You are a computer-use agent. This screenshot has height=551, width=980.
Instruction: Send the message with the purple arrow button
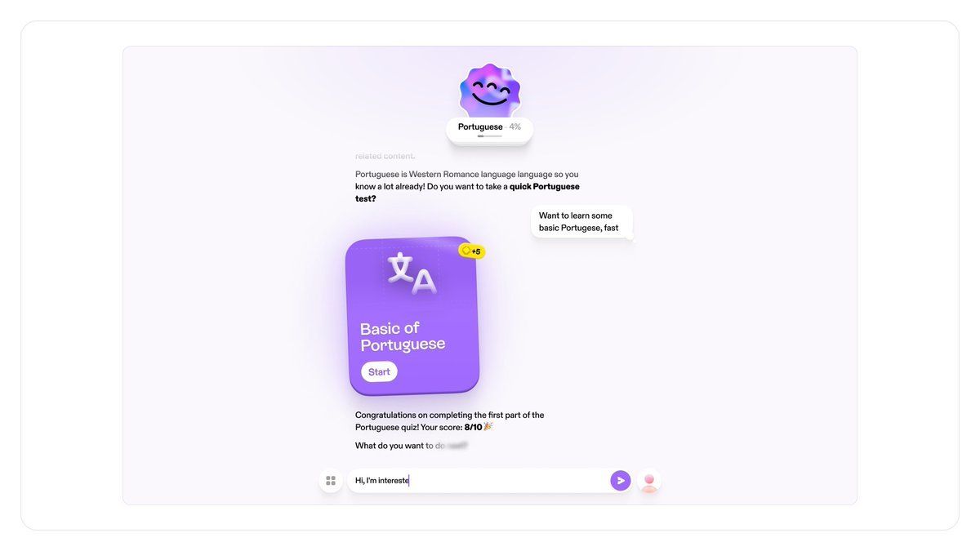621,481
